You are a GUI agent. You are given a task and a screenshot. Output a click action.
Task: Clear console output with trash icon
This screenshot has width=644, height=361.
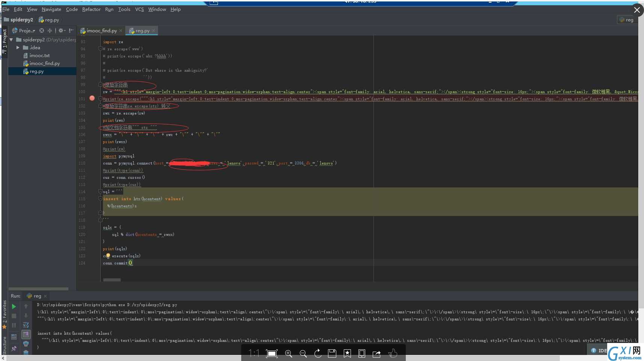click(26, 352)
